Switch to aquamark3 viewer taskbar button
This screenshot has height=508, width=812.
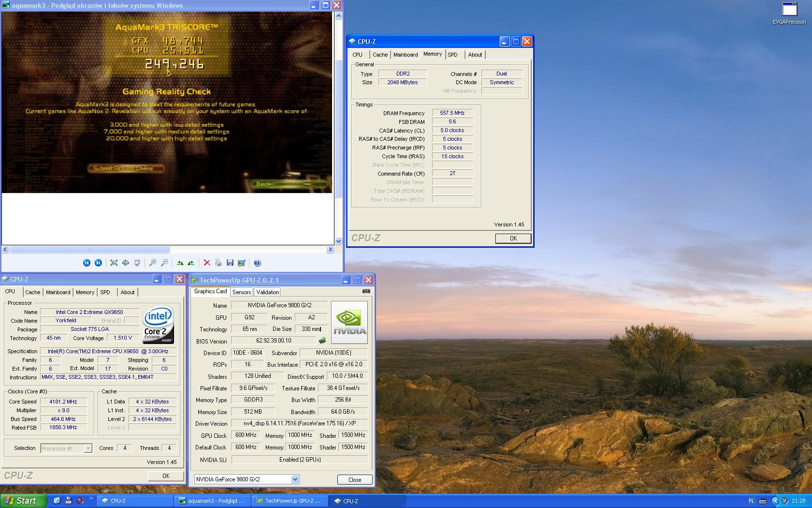[212, 501]
